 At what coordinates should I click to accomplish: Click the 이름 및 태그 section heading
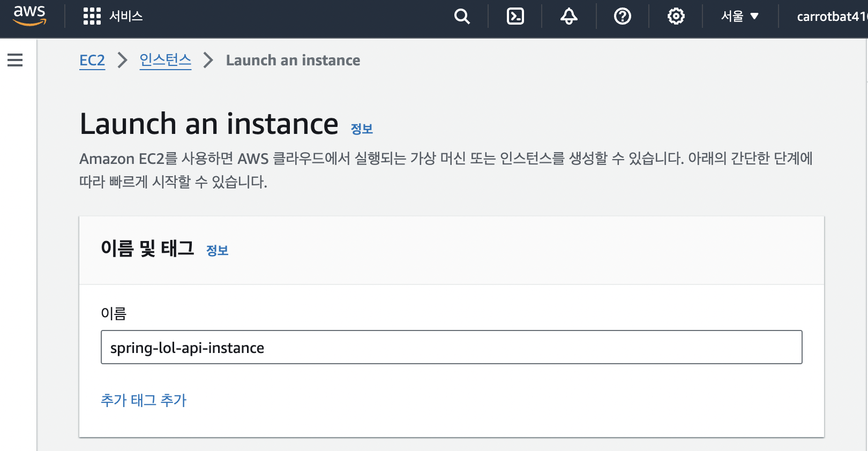pos(147,249)
